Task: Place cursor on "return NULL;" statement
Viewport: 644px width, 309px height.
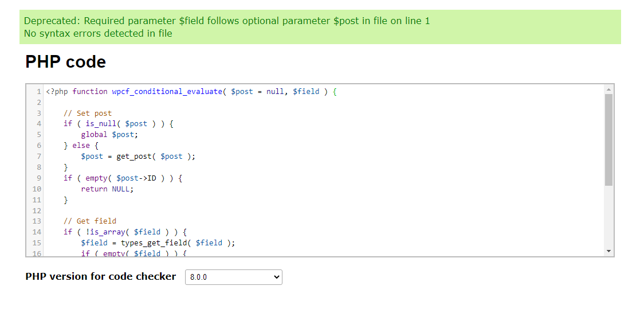Action: pyautogui.click(x=107, y=189)
